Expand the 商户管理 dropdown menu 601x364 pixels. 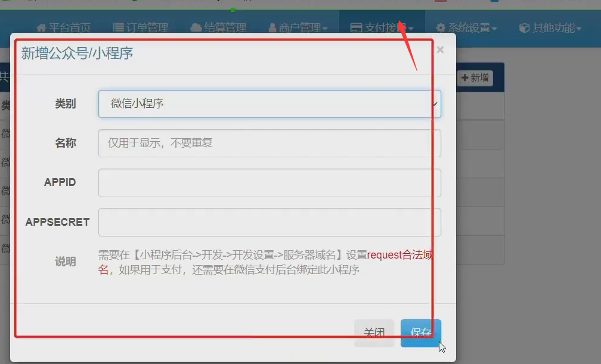click(x=298, y=26)
